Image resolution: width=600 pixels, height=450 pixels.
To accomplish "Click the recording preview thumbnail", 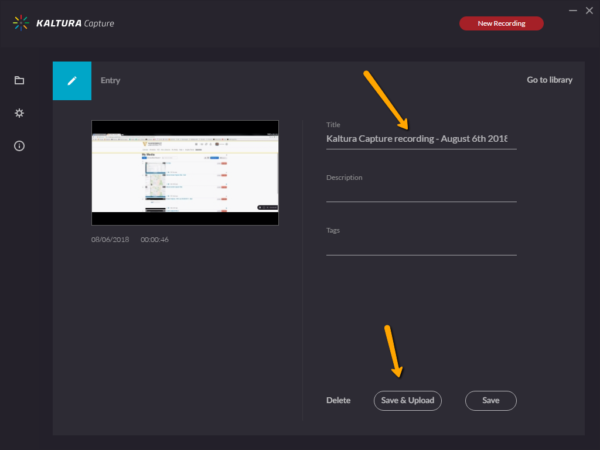I will click(185, 172).
